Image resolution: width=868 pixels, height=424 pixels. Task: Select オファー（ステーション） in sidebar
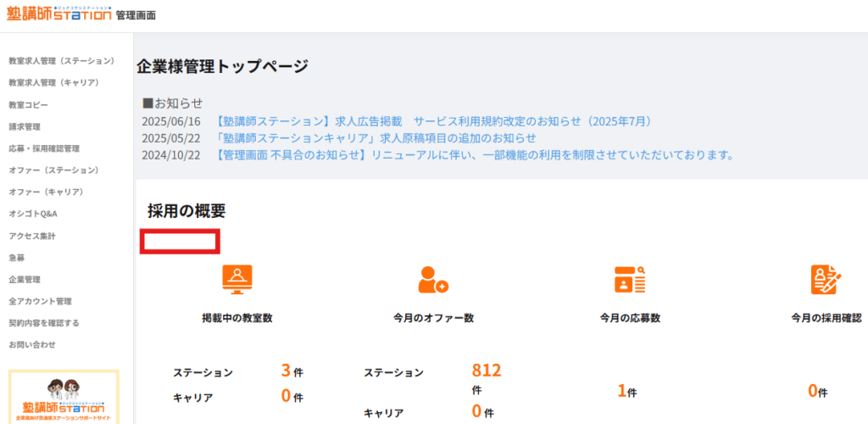coord(53,170)
